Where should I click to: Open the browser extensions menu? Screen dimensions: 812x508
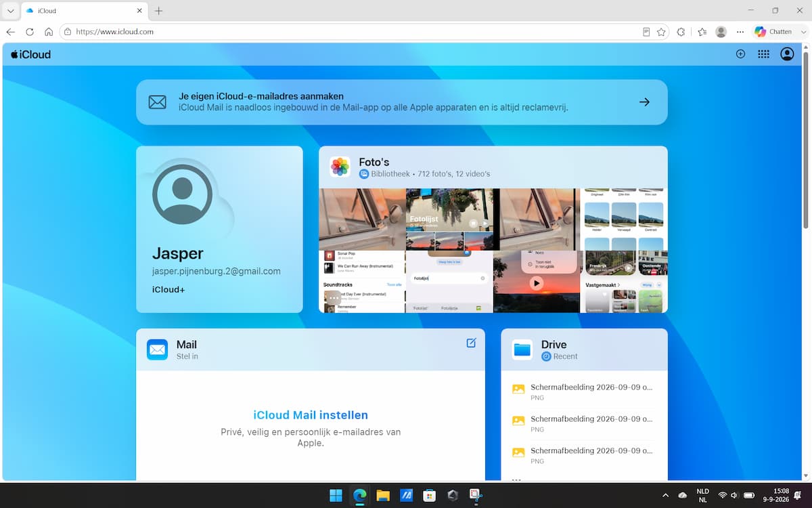(681, 32)
